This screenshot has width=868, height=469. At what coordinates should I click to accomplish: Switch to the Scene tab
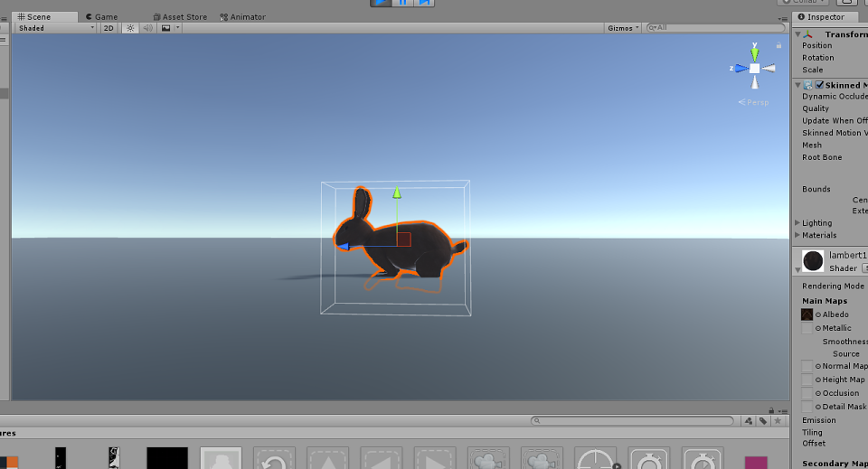coord(34,16)
